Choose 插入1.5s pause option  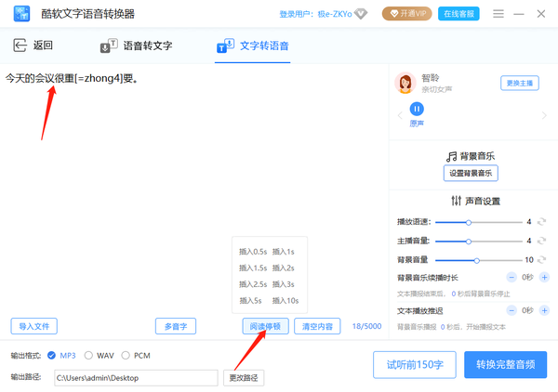253,268
